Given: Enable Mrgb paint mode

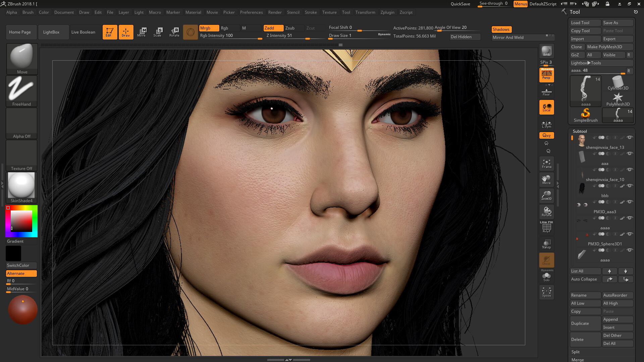Looking at the screenshot, I should (209, 28).
